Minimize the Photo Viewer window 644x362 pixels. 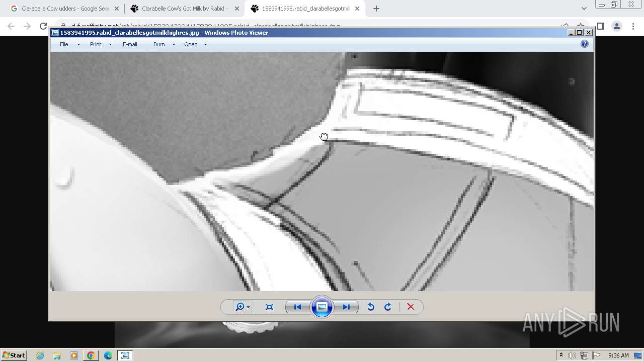tap(571, 33)
